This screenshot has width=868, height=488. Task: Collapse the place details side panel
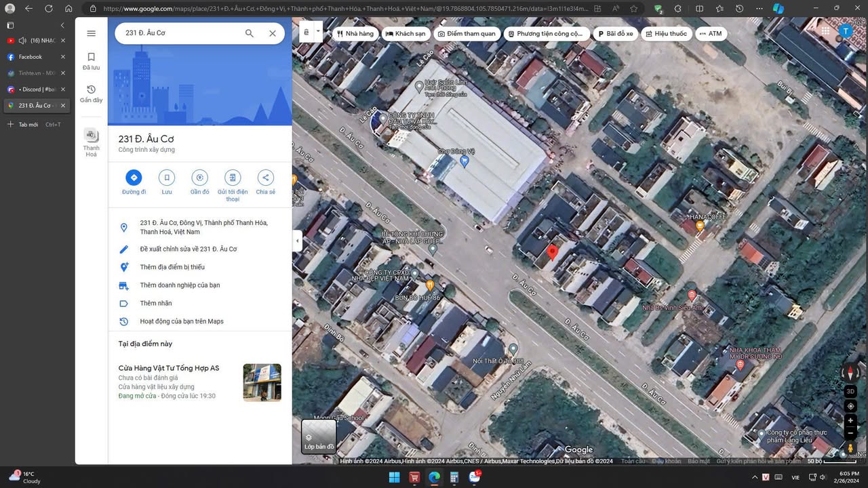297,241
